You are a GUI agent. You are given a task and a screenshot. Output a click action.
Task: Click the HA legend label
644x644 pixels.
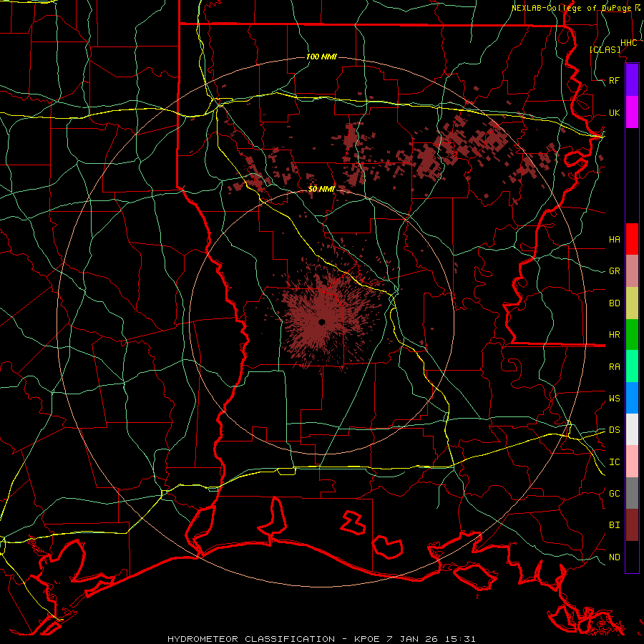[614, 239]
